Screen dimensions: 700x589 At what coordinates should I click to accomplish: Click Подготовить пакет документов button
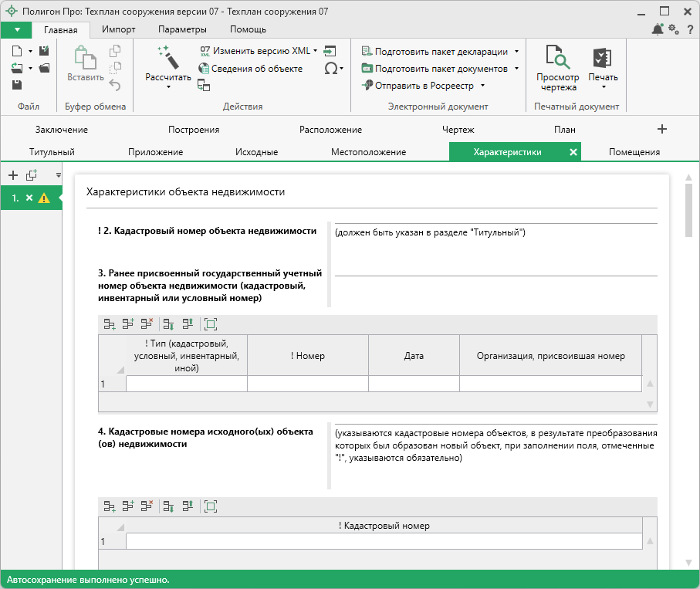[441, 69]
